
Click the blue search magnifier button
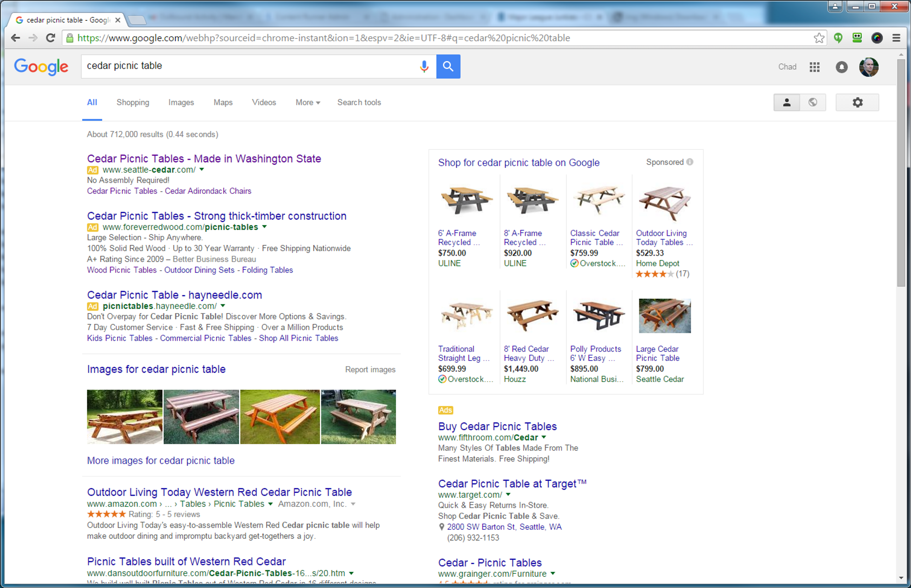pos(448,67)
